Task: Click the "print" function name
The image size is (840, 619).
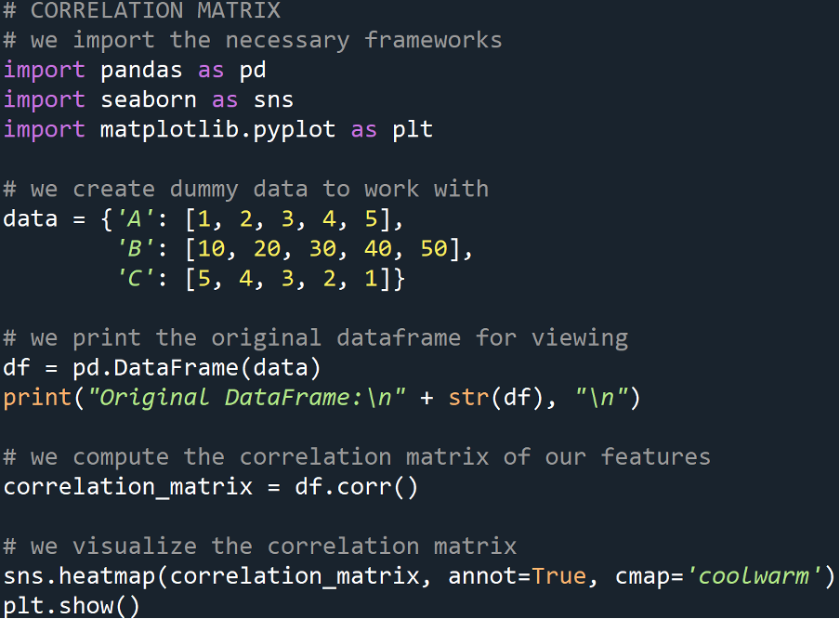Action: click(x=37, y=398)
